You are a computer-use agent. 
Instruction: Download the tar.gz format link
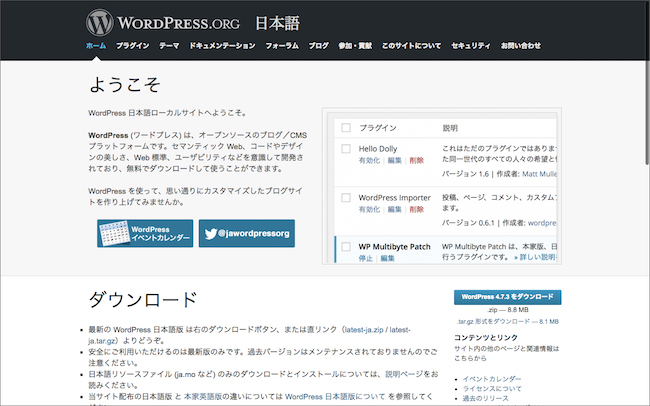[x=508, y=321]
